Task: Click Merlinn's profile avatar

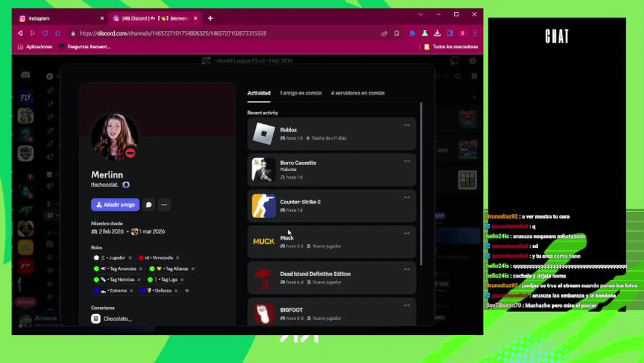Action: coord(114,136)
